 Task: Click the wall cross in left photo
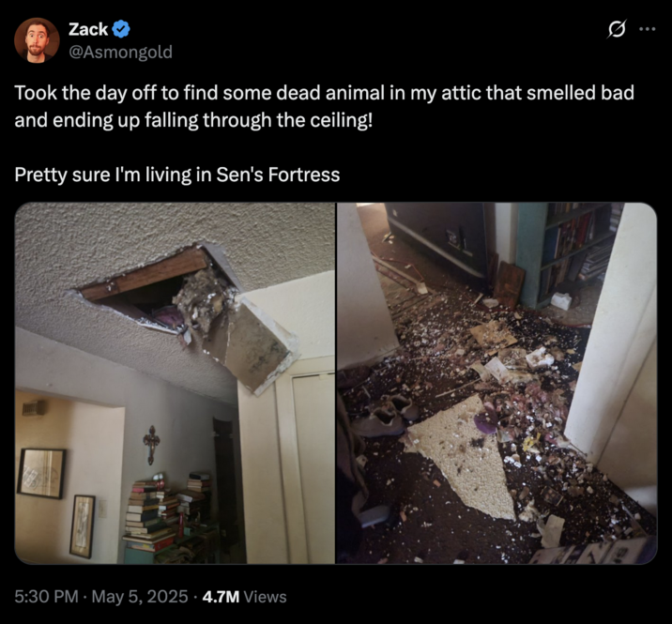click(x=151, y=445)
